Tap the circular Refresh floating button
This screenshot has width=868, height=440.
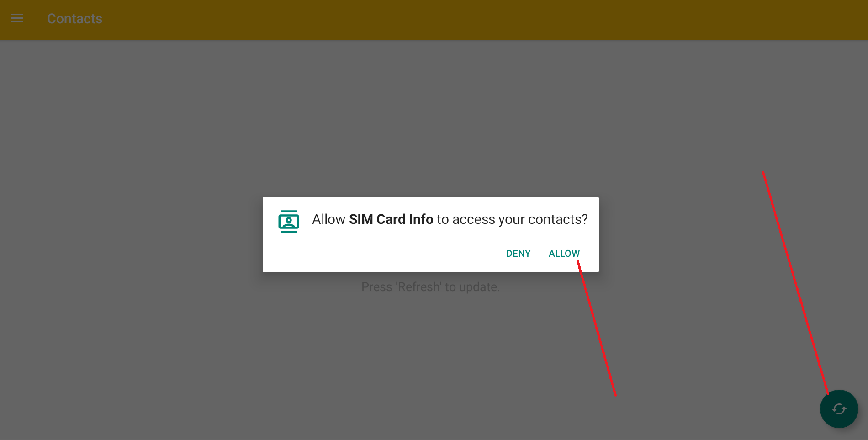pyautogui.click(x=839, y=409)
